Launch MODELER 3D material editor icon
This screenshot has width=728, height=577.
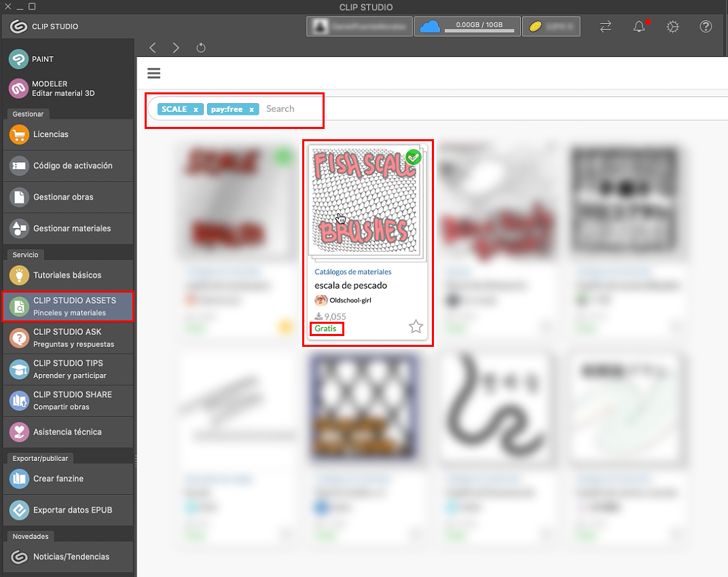18,88
